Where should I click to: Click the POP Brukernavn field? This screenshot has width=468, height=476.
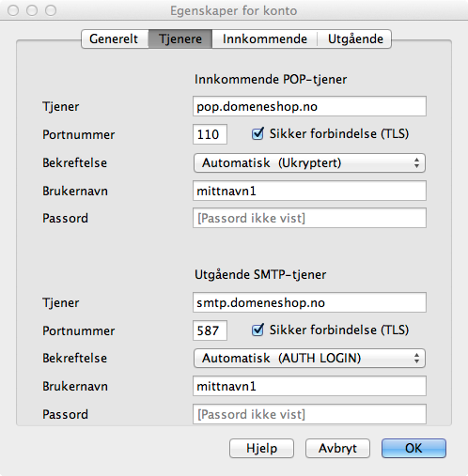(x=309, y=191)
